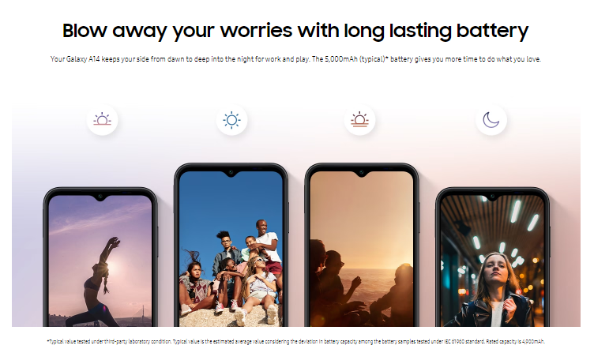
Task: Select the crescent moon night icon
Action: click(x=491, y=120)
